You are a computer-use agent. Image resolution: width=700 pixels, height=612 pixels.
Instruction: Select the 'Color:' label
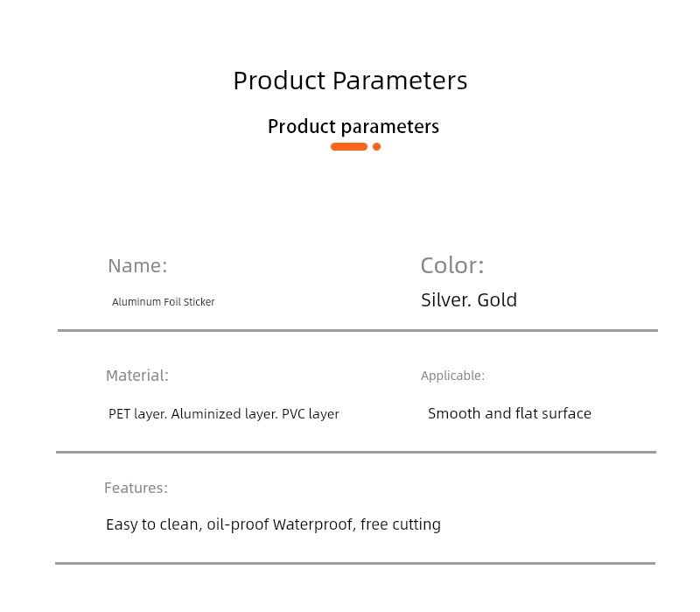tap(452, 265)
